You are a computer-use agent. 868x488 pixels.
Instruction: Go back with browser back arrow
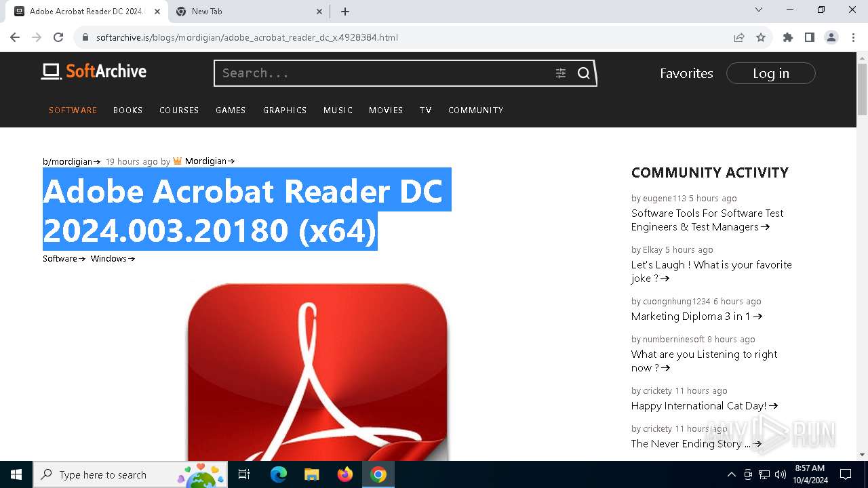tap(15, 37)
